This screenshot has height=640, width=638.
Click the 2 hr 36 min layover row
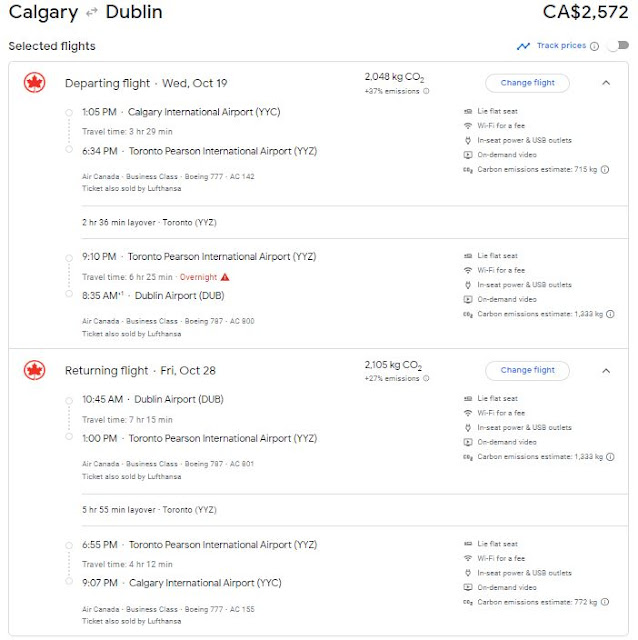(x=354, y=222)
